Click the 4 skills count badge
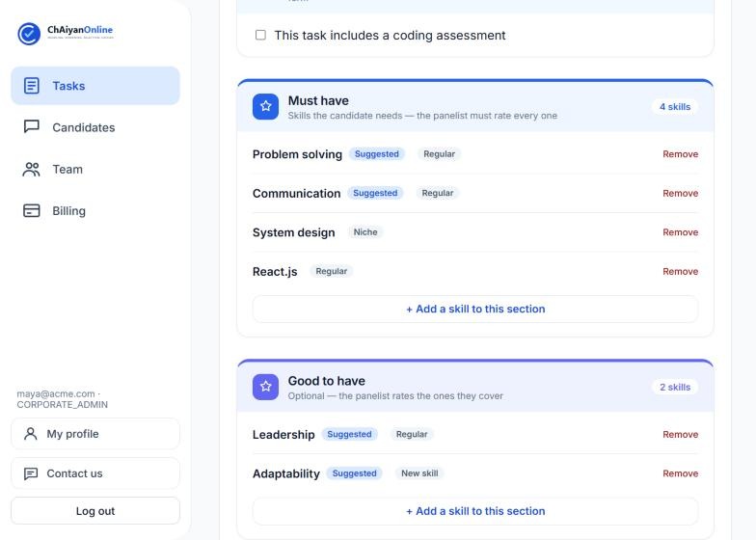Image resolution: width=756 pixels, height=540 pixels. [x=675, y=107]
